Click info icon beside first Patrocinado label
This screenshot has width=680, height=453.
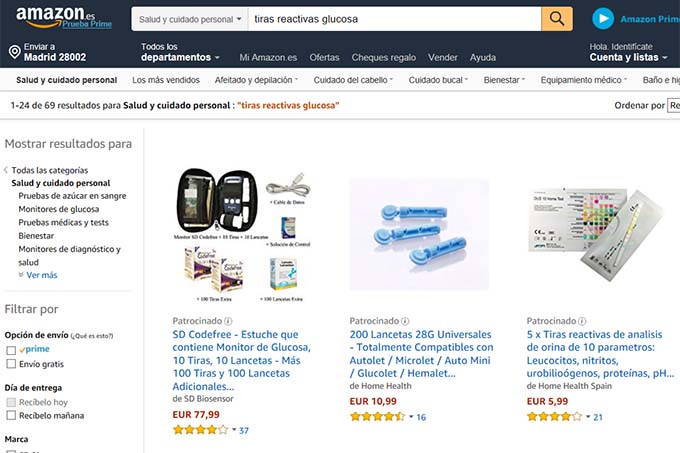[227, 321]
